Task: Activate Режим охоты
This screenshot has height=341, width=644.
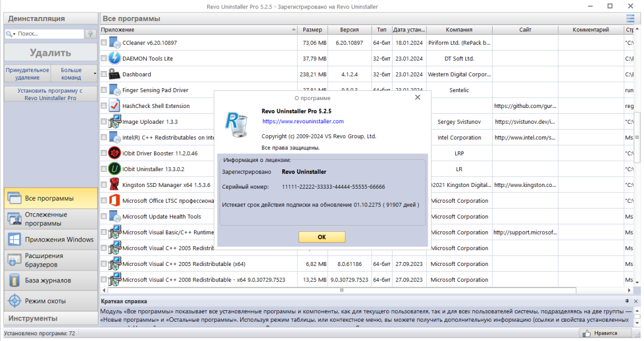Action: coord(51,301)
